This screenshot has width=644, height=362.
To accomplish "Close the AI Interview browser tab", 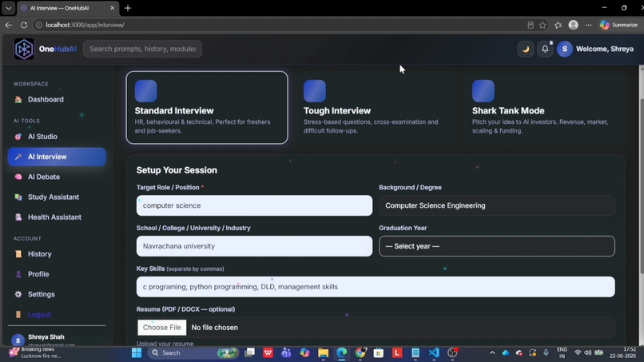I will [x=112, y=8].
